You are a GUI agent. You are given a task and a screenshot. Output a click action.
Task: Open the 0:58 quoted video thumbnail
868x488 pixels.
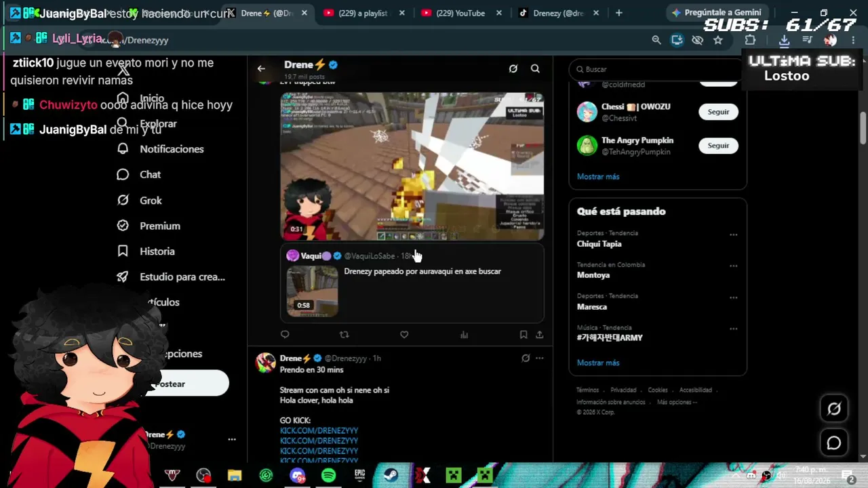pyautogui.click(x=312, y=291)
